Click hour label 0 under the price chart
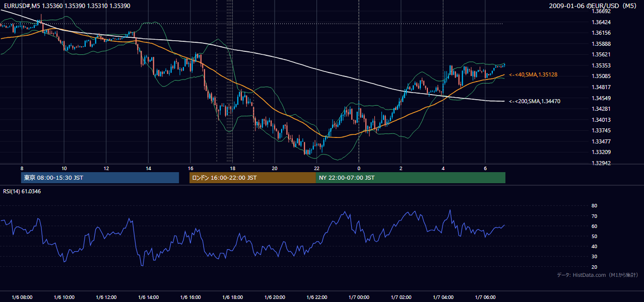Viewport: 644px width, 302px height. [x=359, y=168]
